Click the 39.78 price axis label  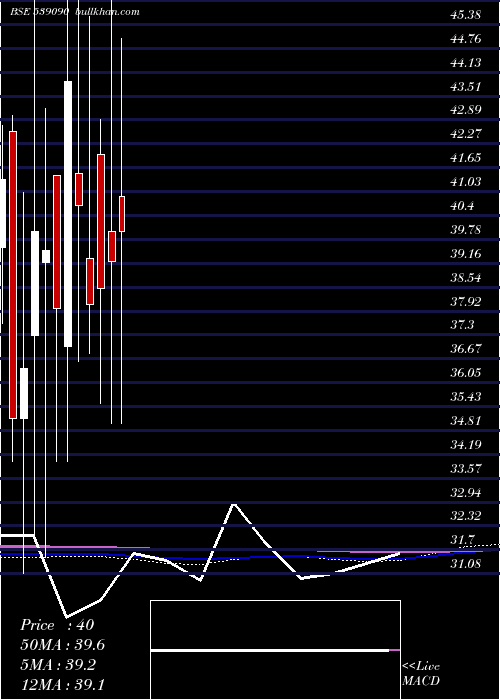tap(466, 230)
